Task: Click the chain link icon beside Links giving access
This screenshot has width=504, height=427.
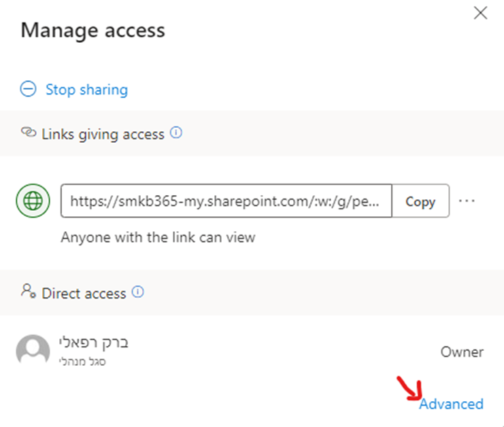Action: click(x=29, y=133)
